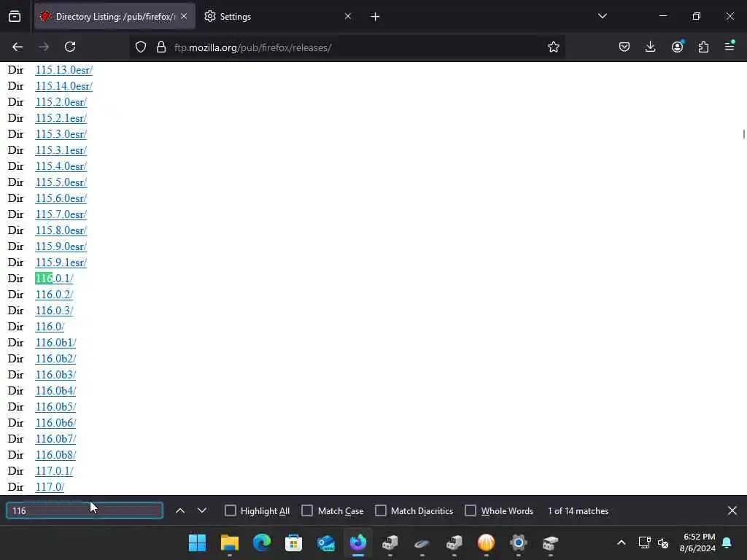Open the 116.0b5/ directory link

[x=55, y=407]
